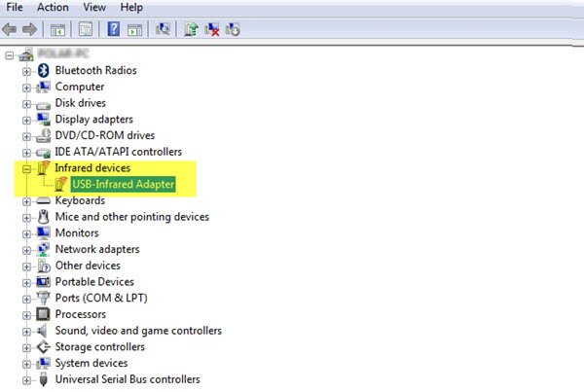Screen dimensions: 584x392
Task: Open the Action menu
Action: pos(53,7)
